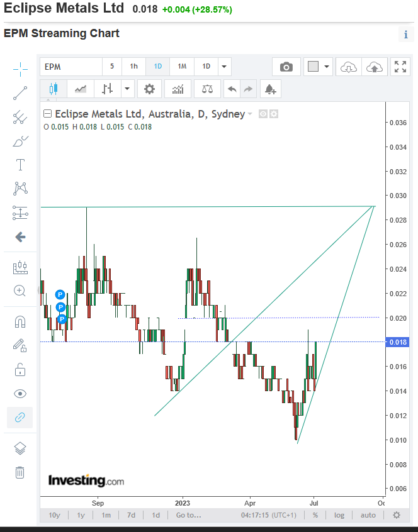Image resolution: width=418 pixels, height=532 pixels.
Task: Toggle series visibility eye in legend
Action: click(263, 114)
